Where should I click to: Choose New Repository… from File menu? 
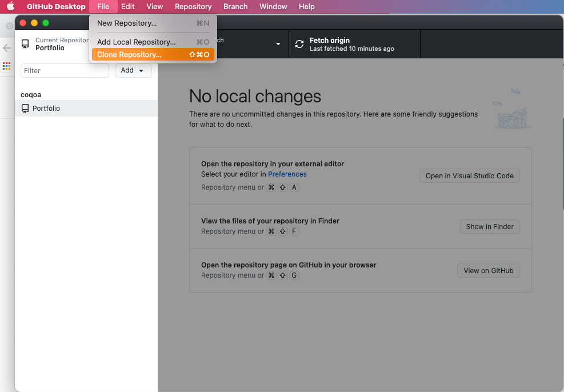(x=153, y=23)
